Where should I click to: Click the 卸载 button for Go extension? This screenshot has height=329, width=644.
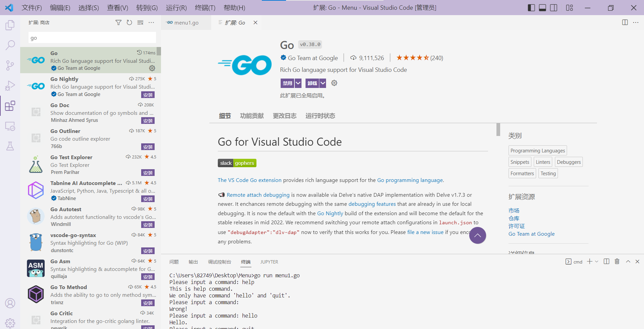(312, 83)
